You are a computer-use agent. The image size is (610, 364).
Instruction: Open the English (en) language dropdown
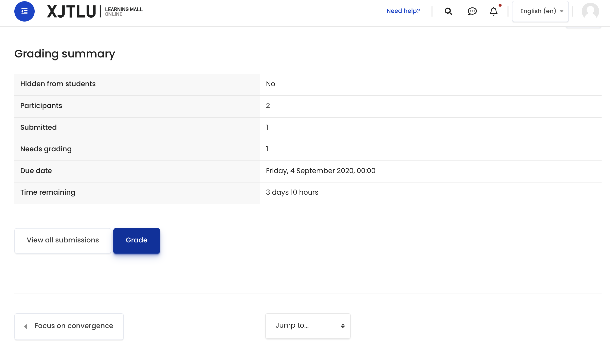540,11
